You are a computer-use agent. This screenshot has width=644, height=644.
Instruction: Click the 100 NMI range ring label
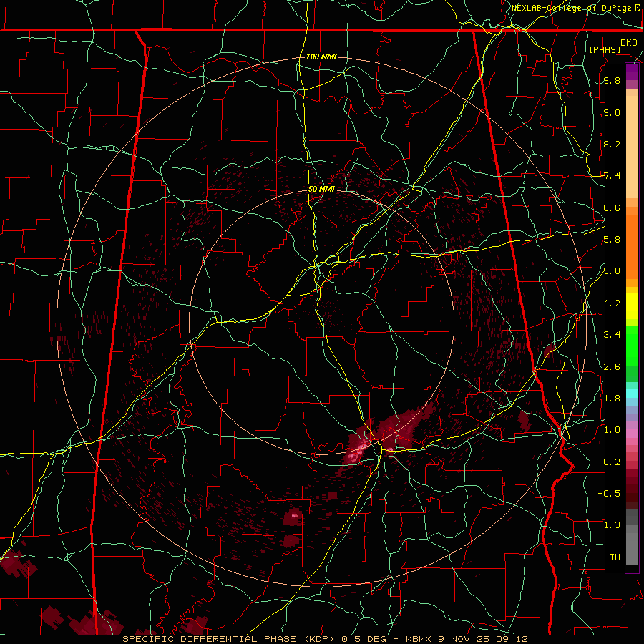click(x=321, y=57)
